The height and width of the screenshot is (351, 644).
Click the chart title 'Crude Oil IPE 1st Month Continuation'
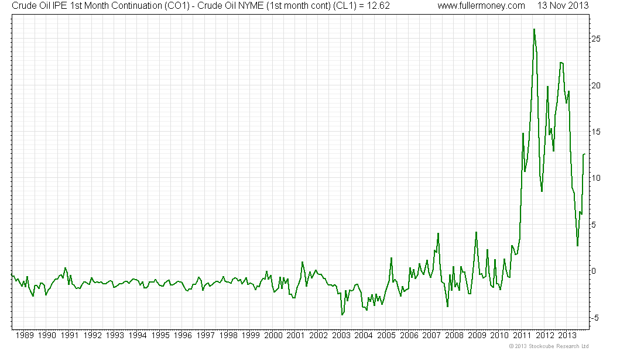[x=87, y=6]
